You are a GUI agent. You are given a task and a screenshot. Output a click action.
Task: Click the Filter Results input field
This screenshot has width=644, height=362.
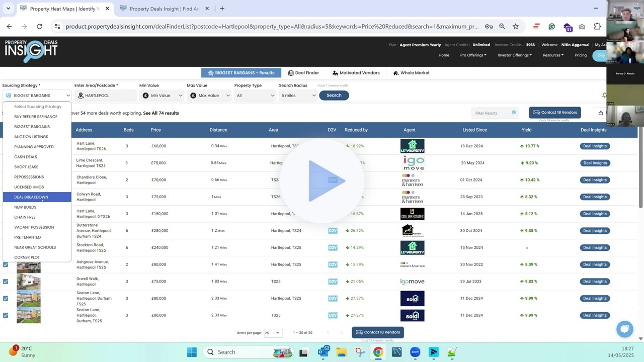(x=495, y=113)
